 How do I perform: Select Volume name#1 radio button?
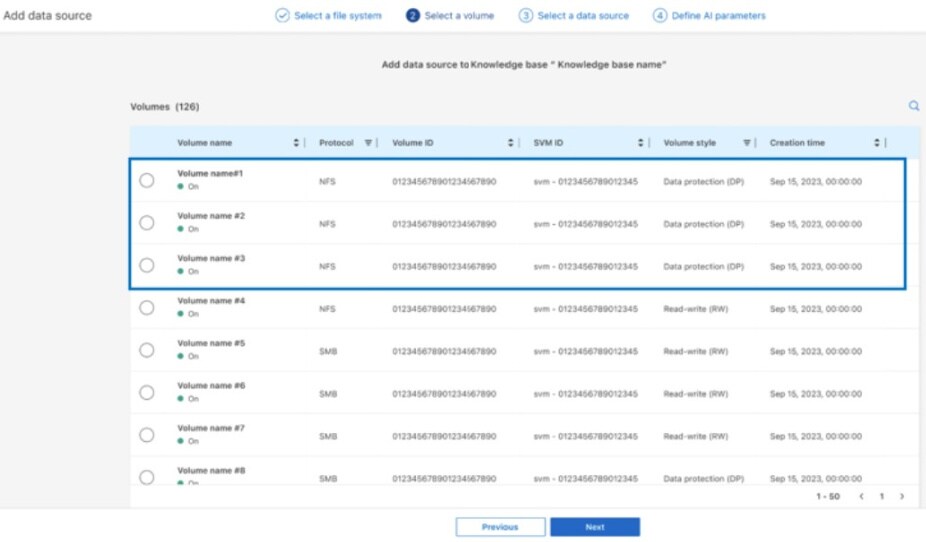[x=147, y=180]
